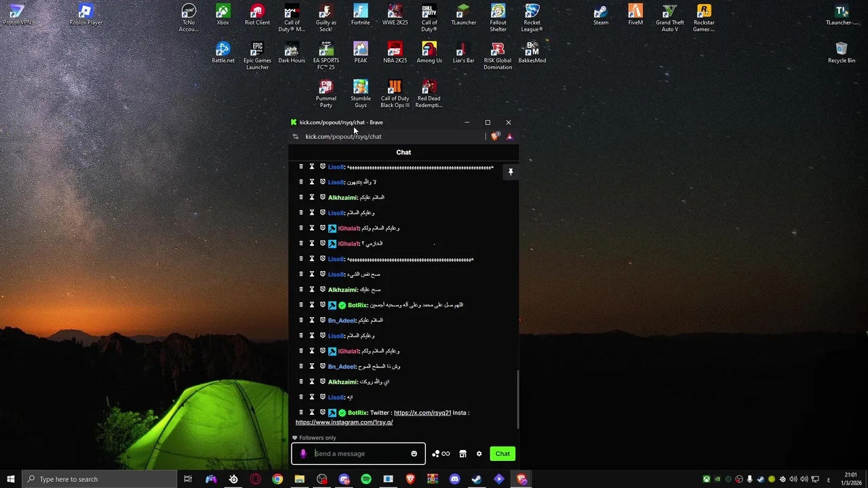Delete the last BotRix Twitter message
This screenshot has width=868, height=488.
301,412
